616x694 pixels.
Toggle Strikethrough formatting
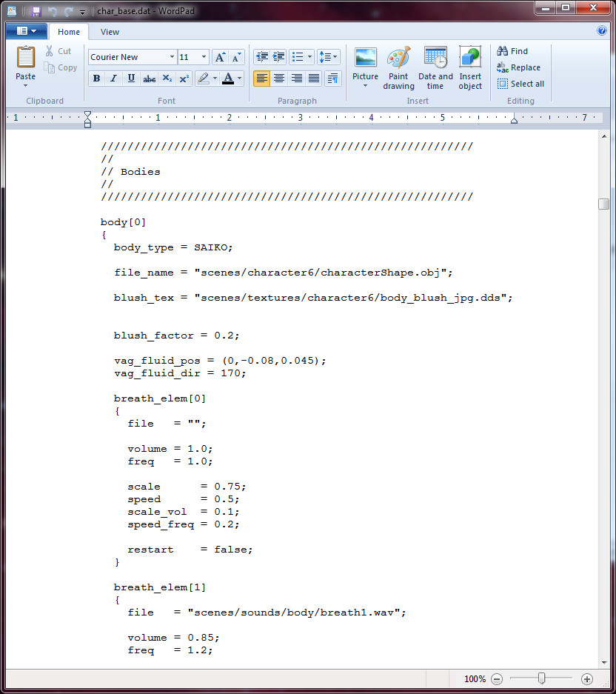click(149, 79)
